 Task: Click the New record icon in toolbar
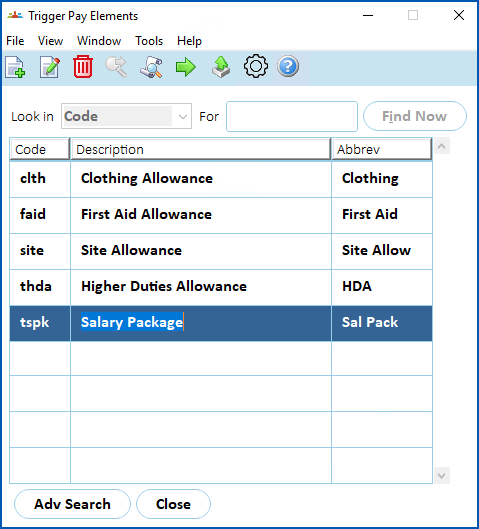coord(15,67)
